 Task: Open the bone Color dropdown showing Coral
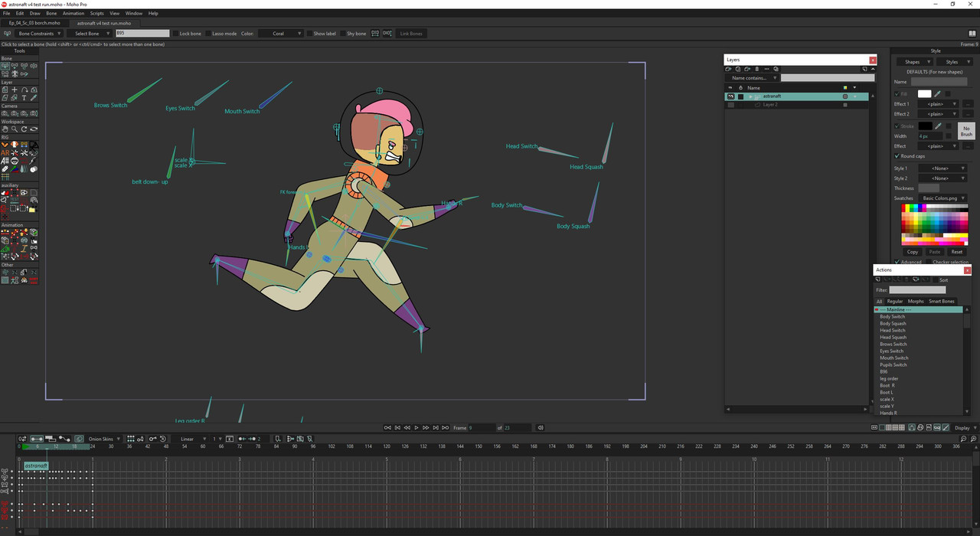[x=281, y=34]
